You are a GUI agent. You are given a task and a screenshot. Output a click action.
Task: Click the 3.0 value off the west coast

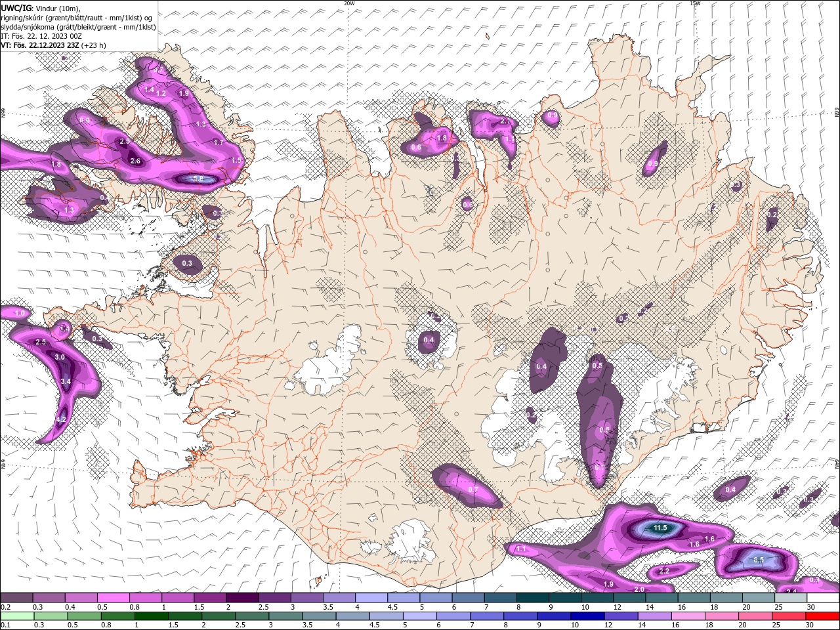coord(60,357)
